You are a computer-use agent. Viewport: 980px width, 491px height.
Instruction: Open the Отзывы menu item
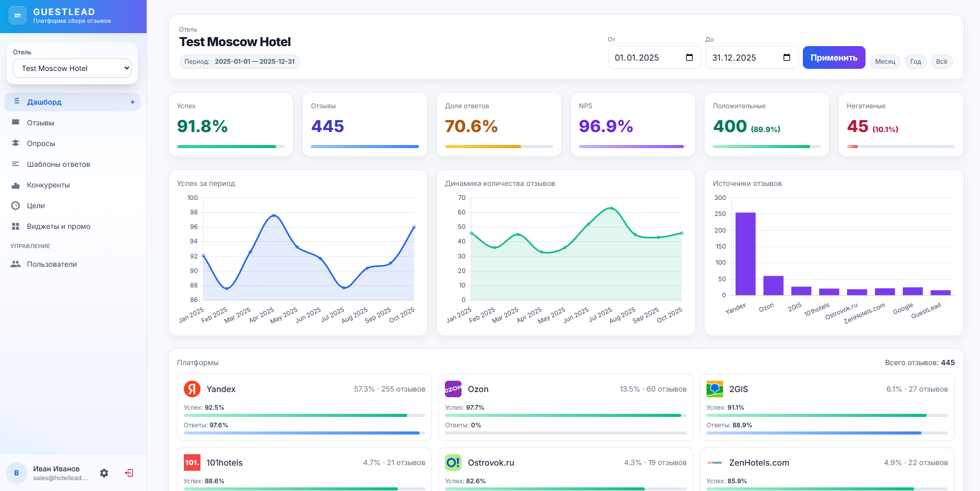[x=40, y=123]
